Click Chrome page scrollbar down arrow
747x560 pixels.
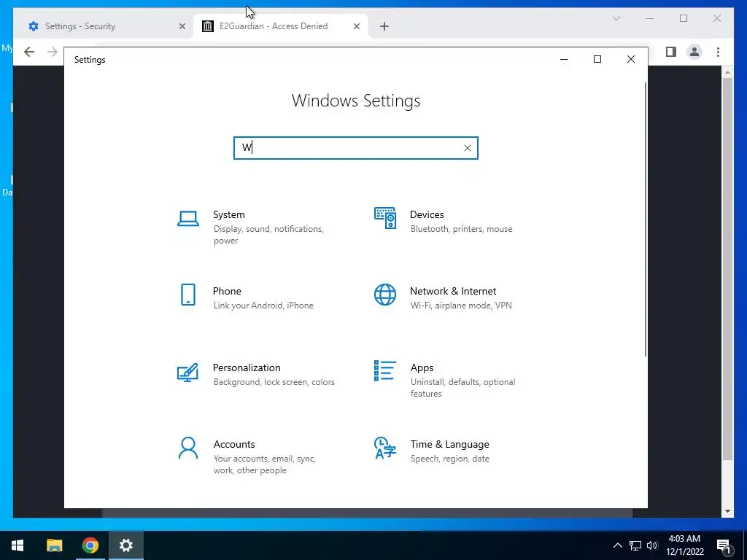pyautogui.click(x=727, y=511)
